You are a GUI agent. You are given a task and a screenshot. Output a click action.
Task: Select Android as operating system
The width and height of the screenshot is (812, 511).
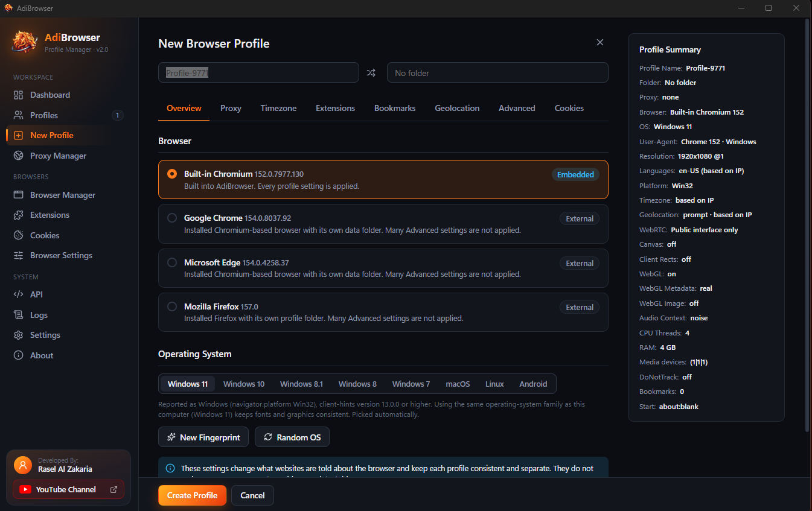[x=533, y=384]
